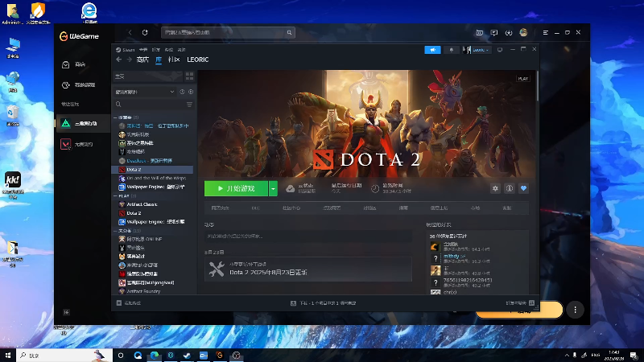Open Steam from the Windows taskbar
Viewport: 644px width, 362px height.
[187, 356]
